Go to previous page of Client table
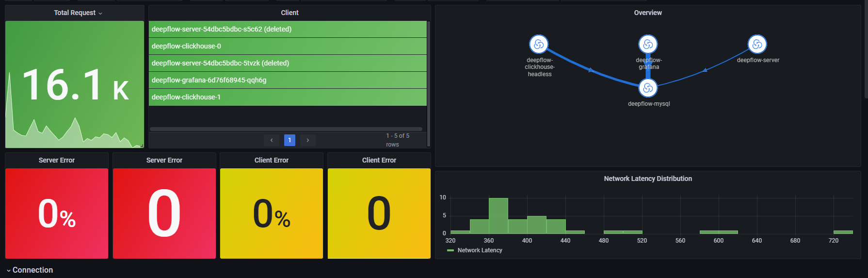This screenshot has width=868, height=278. pyautogui.click(x=272, y=140)
